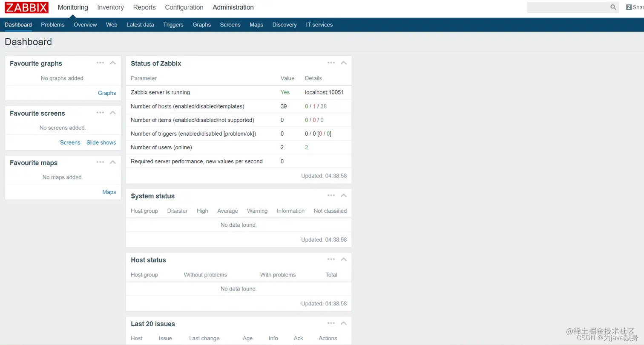Click the 'Last change' column header
This screenshot has width=644, height=345.
(204, 338)
